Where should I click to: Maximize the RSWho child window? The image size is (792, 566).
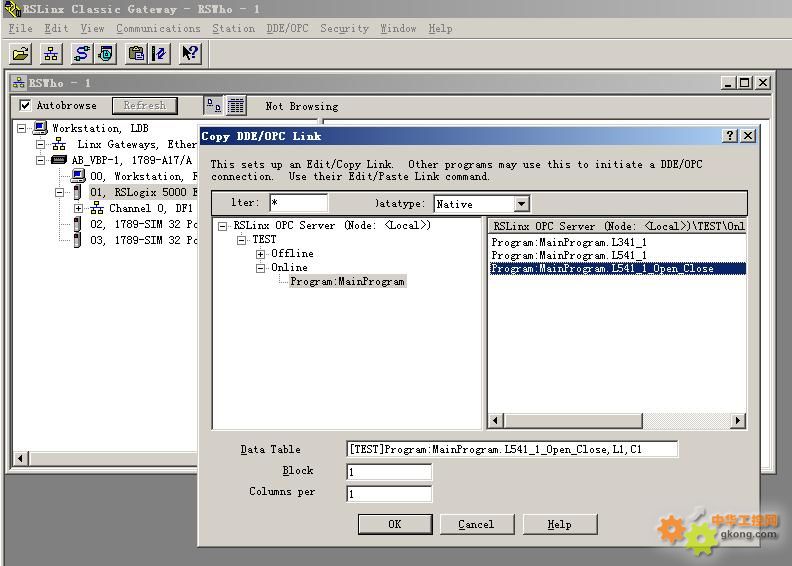[x=745, y=83]
